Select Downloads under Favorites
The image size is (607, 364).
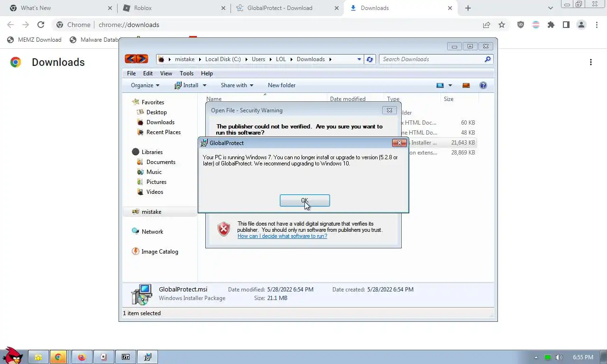coord(160,122)
